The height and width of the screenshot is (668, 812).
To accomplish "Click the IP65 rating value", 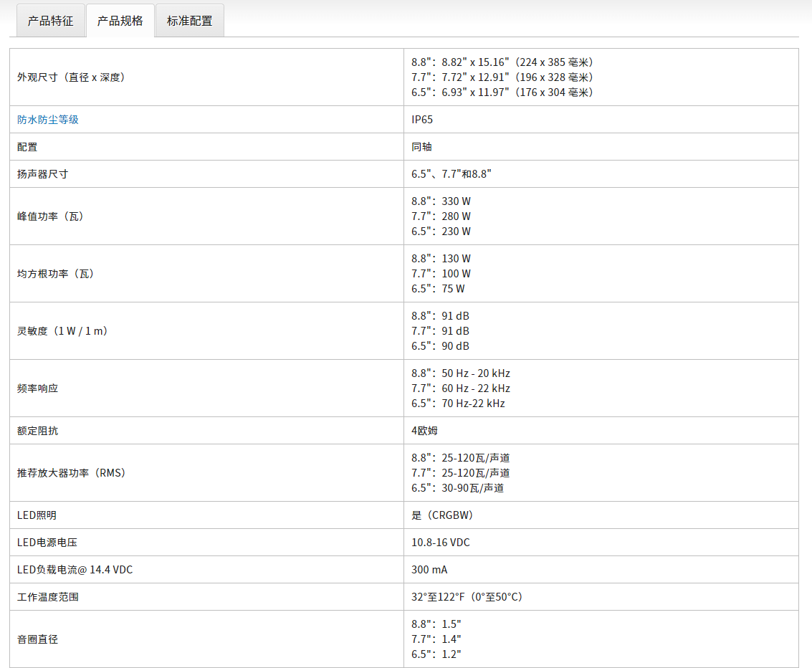I will coord(422,120).
